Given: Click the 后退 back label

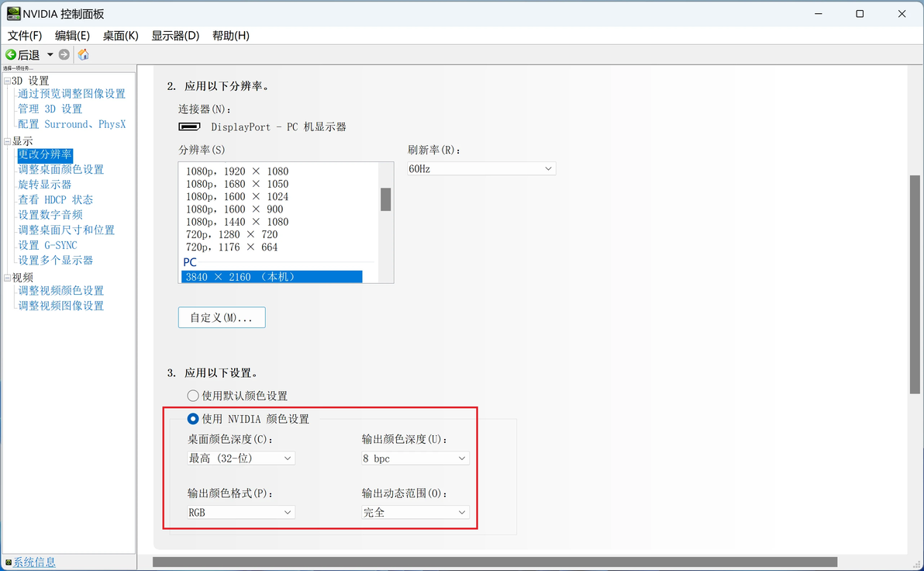Looking at the screenshot, I should point(28,55).
